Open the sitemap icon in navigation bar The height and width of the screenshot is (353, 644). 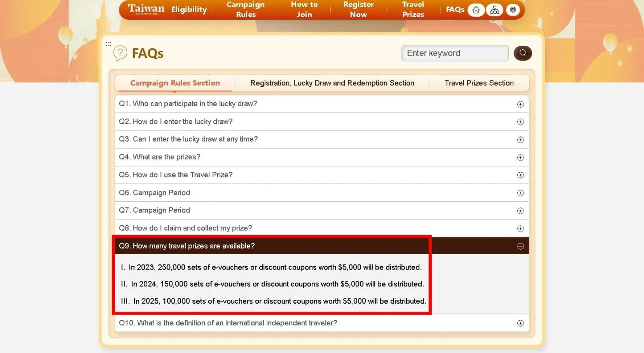(494, 10)
